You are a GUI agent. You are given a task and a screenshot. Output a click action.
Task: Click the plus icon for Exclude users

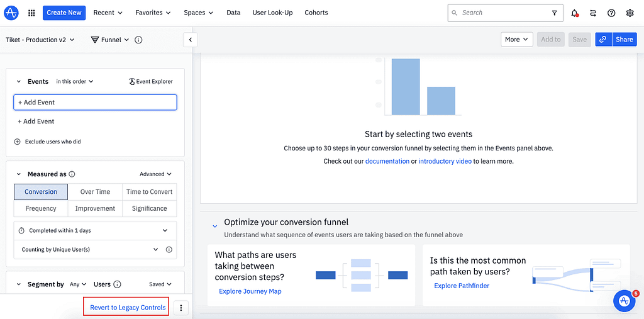(x=17, y=142)
